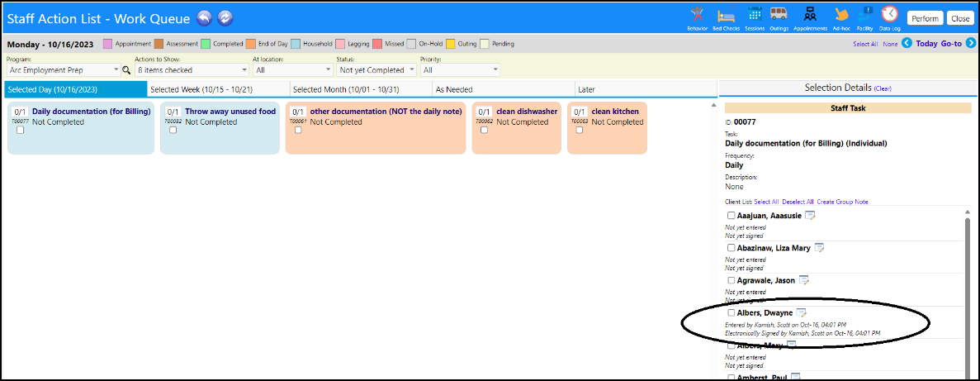
Task: Tick the checkbox for Albers, Dwayne
Action: coord(731,312)
